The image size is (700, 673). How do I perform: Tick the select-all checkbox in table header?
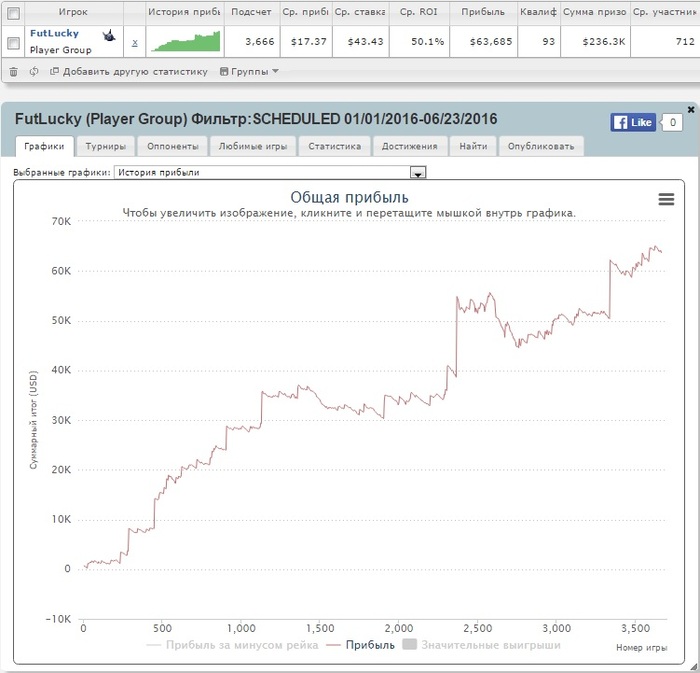pos(14,13)
